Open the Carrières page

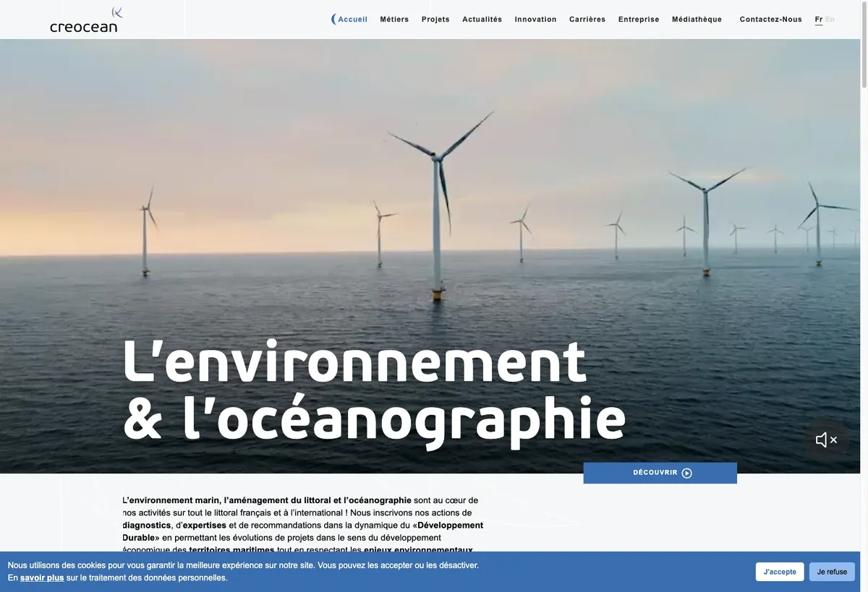(587, 20)
